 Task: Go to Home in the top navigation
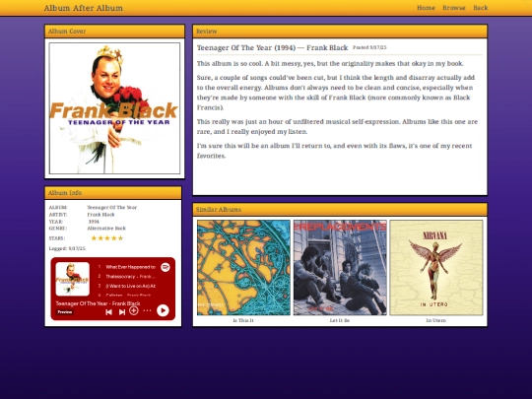pyautogui.click(x=426, y=8)
